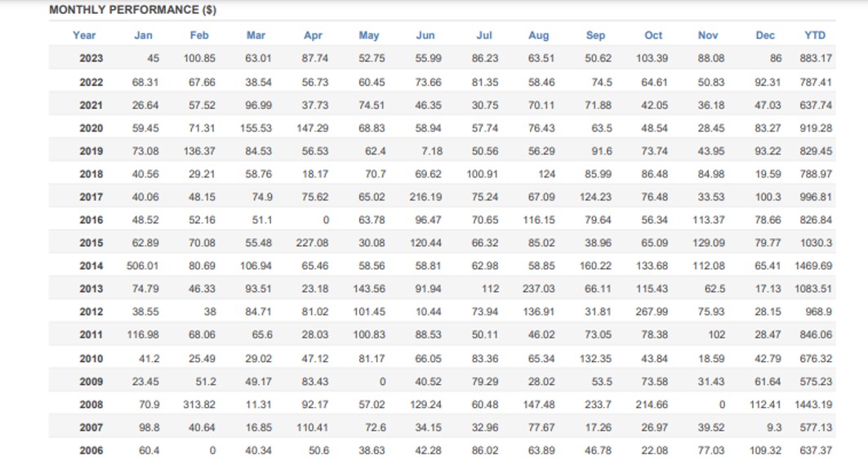Image resolution: width=868 pixels, height=470 pixels.
Task: Click the Monthly Performance ($) heading
Action: 132,10
